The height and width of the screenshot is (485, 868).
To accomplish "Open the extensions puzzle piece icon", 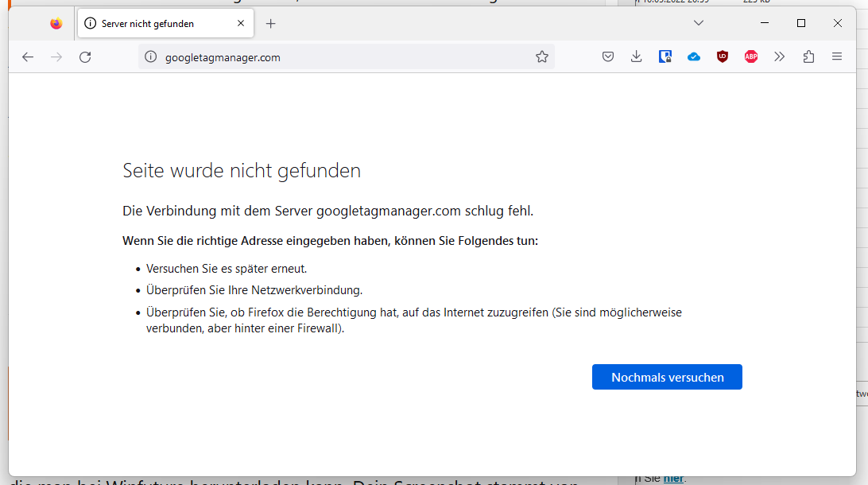I will pos(808,56).
